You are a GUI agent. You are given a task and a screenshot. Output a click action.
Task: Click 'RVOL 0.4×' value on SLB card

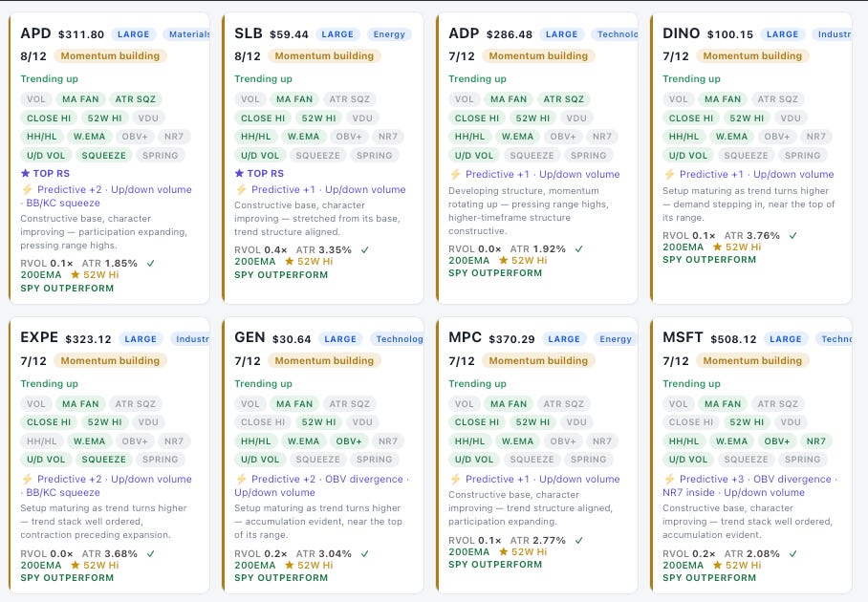point(261,250)
